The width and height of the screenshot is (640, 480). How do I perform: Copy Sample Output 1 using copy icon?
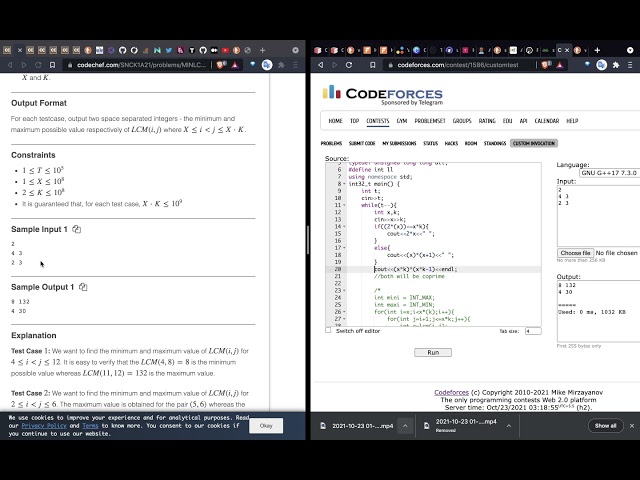[83, 287]
